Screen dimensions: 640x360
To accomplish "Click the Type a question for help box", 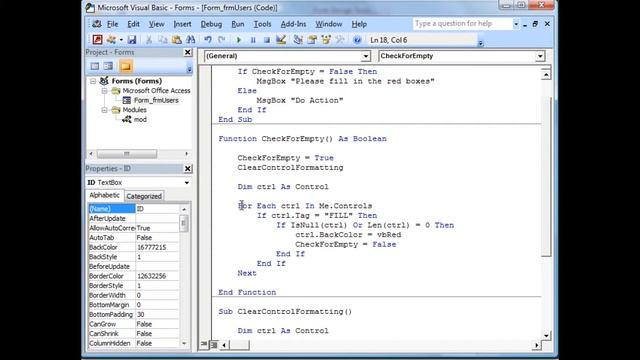I will (462, 24).
